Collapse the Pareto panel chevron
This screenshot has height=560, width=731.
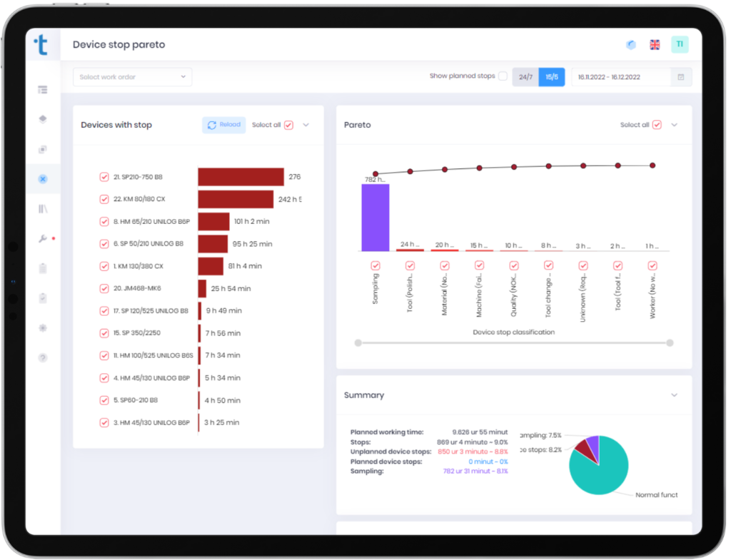point(674,125)
